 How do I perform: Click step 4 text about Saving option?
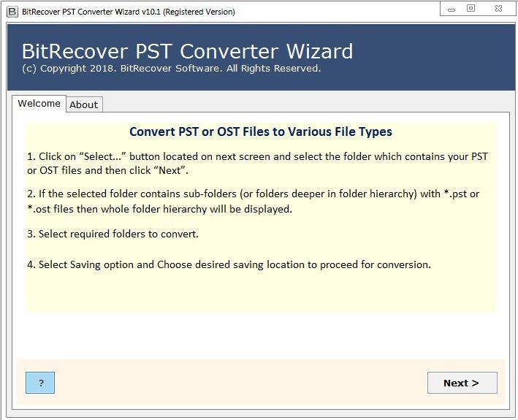pyautogui.click(x=229, y=264)
